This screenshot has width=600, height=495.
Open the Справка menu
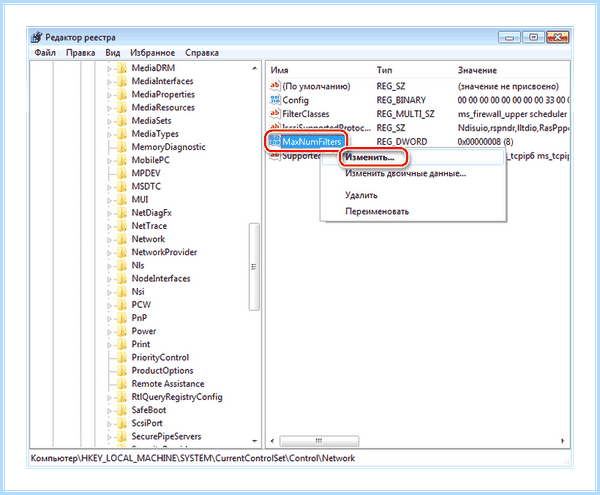(202, 53)
